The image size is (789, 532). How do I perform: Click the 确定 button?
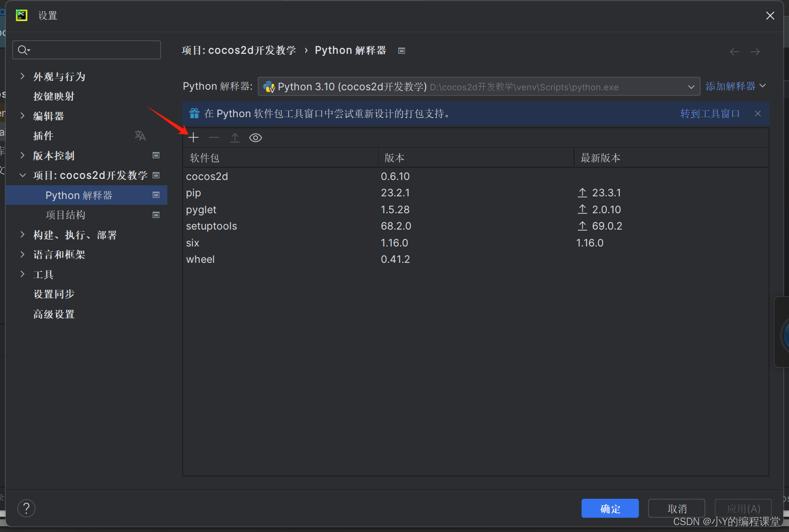pos(610,509)
